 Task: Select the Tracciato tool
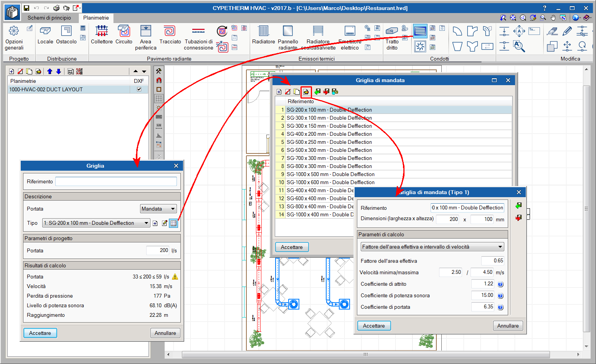(x=170, y=35)
